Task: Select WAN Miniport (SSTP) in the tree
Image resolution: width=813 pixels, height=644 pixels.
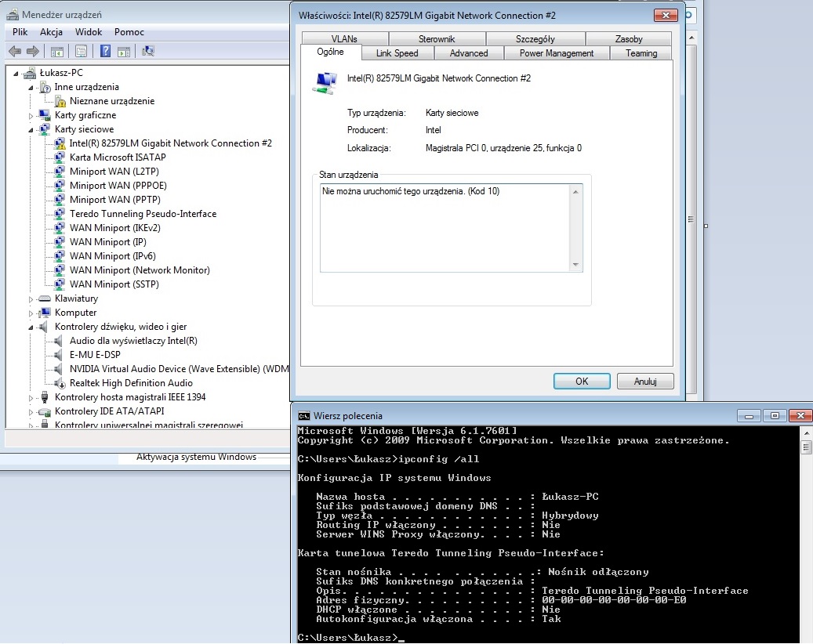Action: 114,284
